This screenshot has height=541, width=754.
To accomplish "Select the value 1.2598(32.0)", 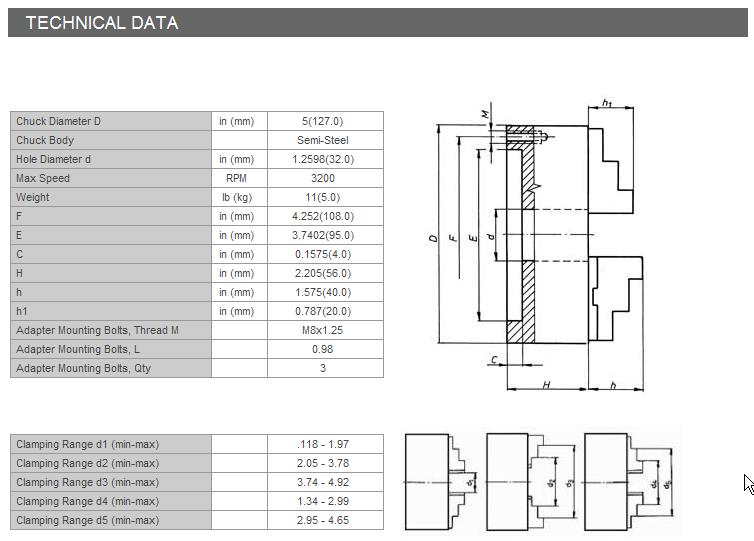I will click(323, 159).
